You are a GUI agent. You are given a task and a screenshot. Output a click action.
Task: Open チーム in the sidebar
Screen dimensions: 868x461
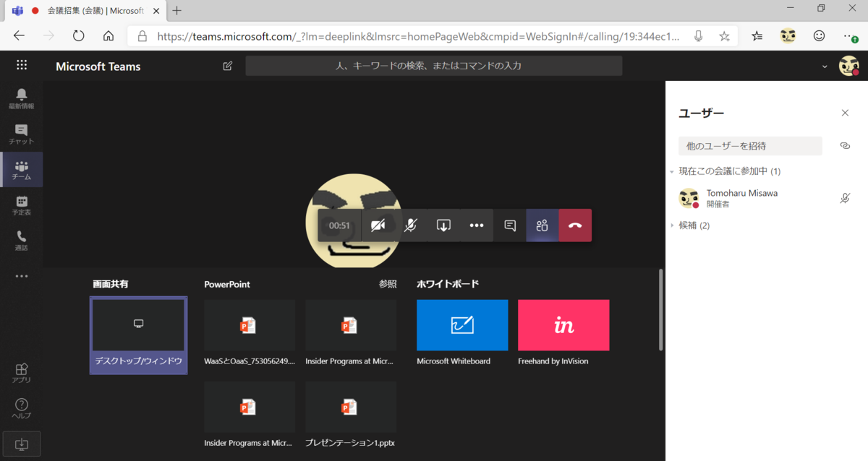click(21, 169)
